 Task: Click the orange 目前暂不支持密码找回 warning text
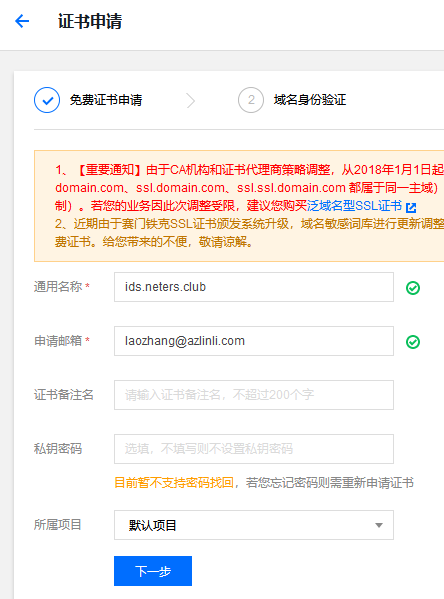click(x=174, y=482)
